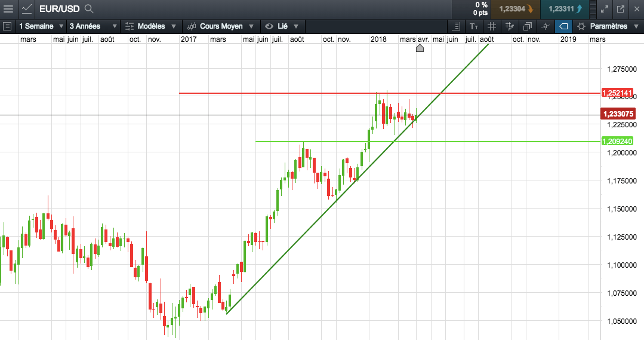The width and height of the screenshot is (644, 340).
Task: Open the Modèles templates dropdown
Action: [x=151, y=26]
